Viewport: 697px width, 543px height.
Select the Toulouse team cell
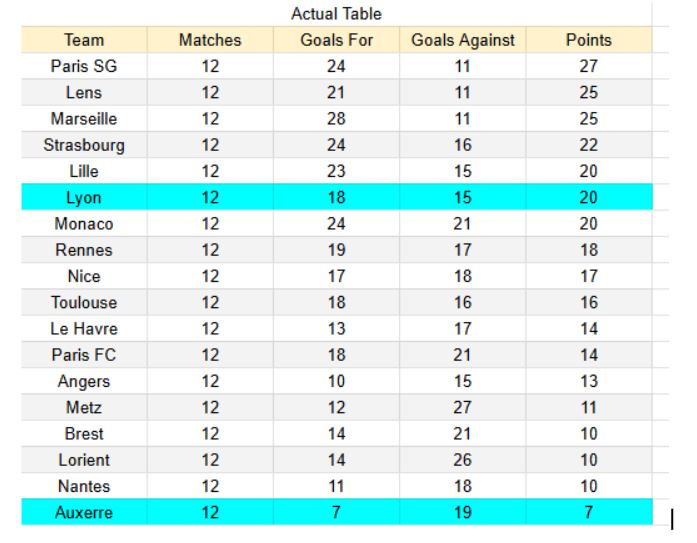click(x=83, y=303)
